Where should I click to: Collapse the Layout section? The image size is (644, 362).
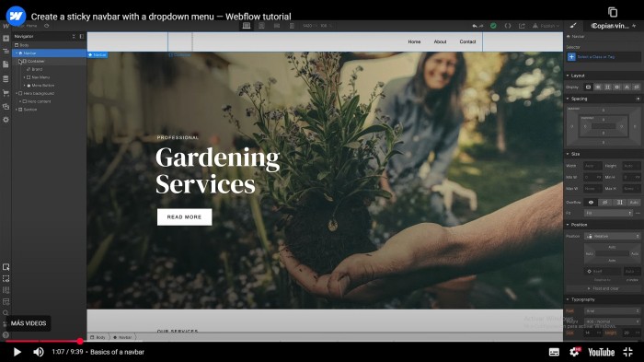[x=568, y=76]
